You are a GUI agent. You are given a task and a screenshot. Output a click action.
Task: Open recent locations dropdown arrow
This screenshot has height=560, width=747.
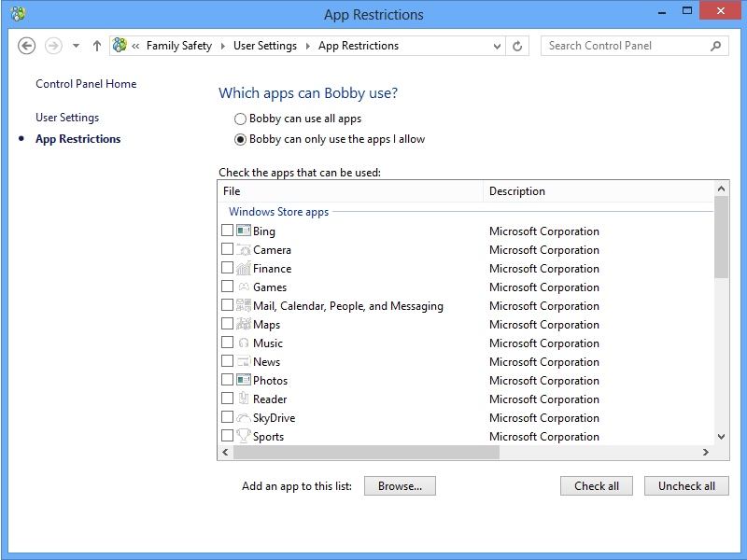(76, 46)
